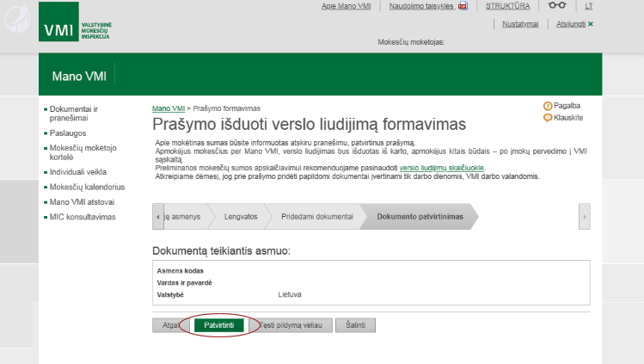Open the STRUKTŪRA link
The width and height of the screenshot is (644, 364).
coord(507,6)
